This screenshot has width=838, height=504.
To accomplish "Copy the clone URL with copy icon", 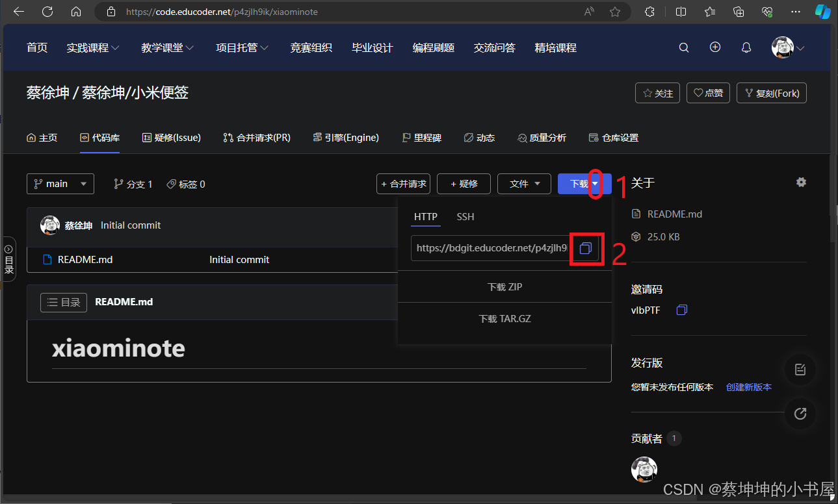I will pyautogui.click(x=586, y=248).
